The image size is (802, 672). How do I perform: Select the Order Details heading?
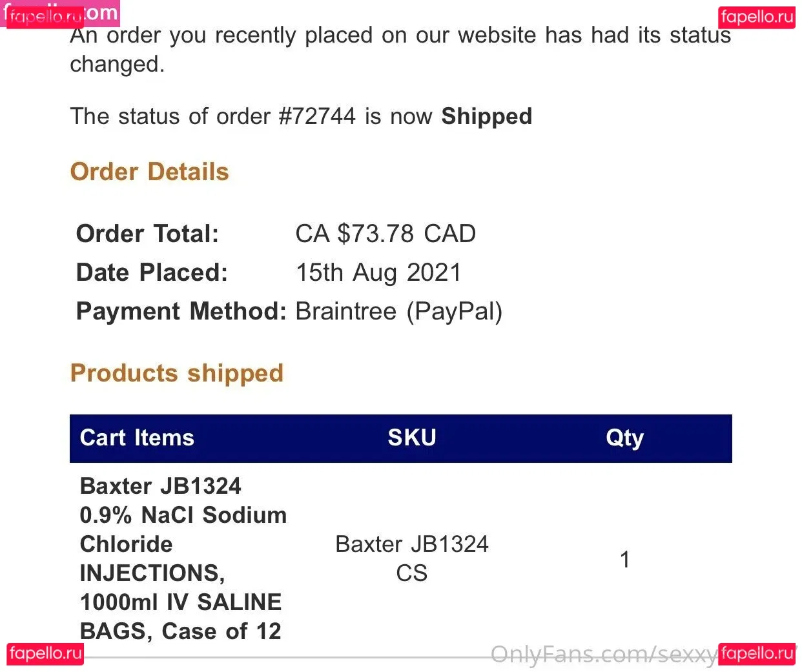coord(149,172)
